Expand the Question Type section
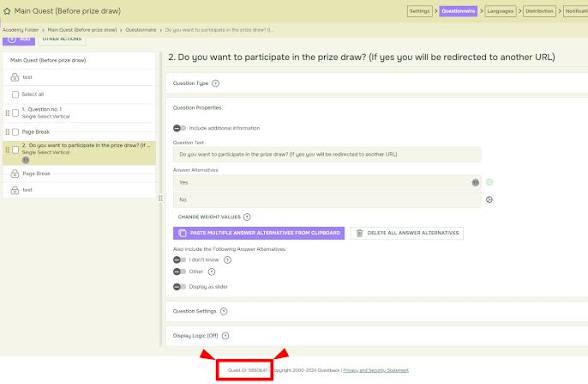This screenshot has width=588, height=384. click(216, 83)
